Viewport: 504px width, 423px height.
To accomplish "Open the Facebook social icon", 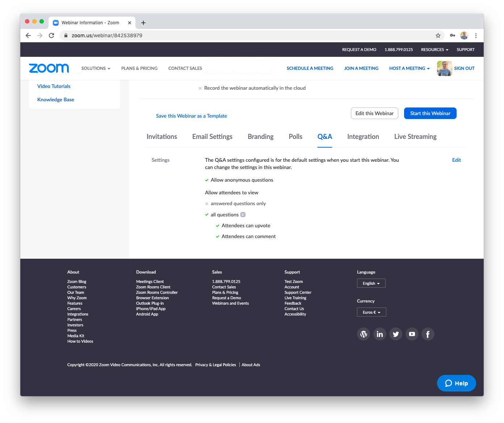I will tap(428, 334).
